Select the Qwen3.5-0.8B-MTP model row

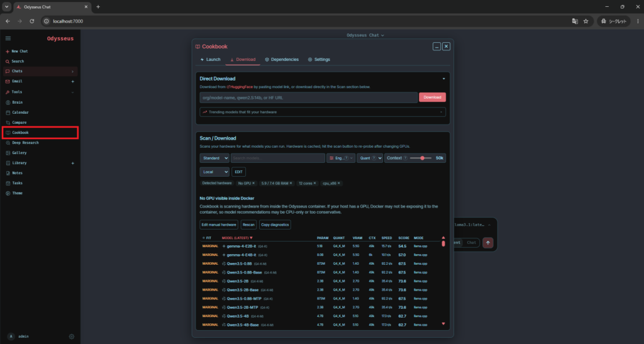point(319,299)
